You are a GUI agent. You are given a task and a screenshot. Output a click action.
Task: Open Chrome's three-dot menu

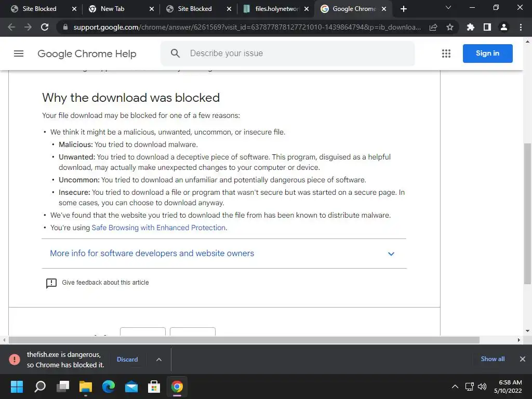[x=521, y=27]
